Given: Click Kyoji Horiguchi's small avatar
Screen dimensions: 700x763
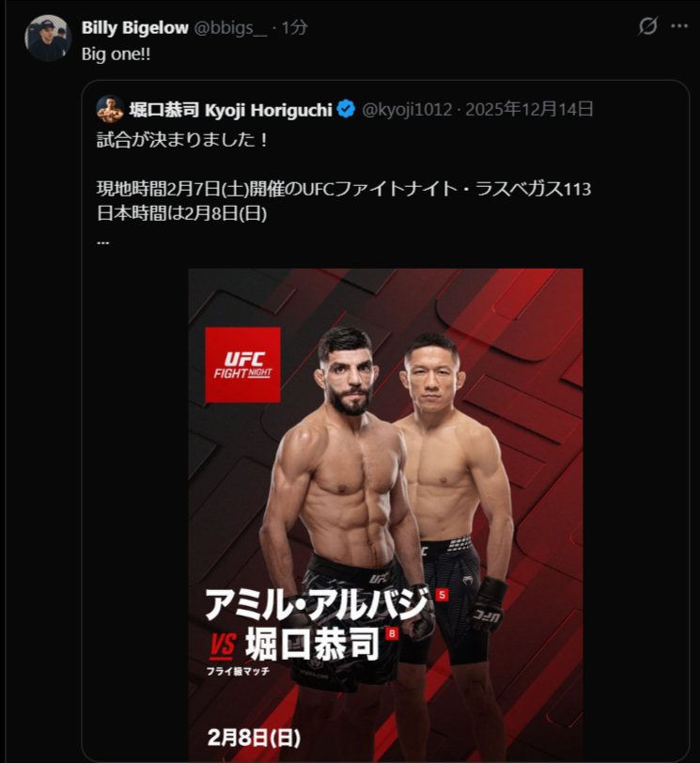Looking at the screenshot, I should 110,109.
